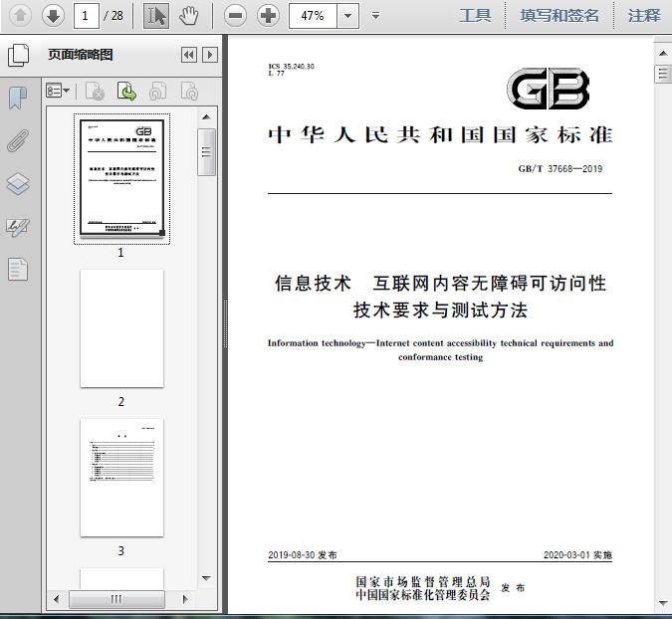Click the GB logo on the page
The height and width of the screenshot is (619, 672).
549,89
